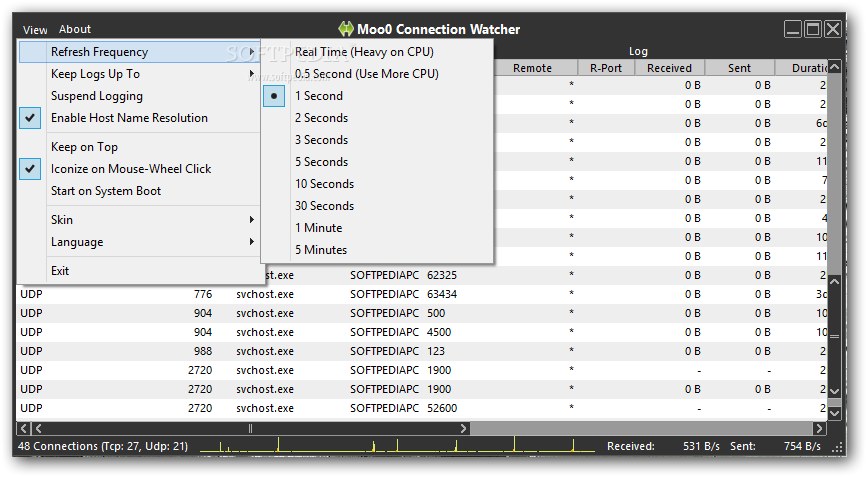Image resolution: width=867 pixels, height=477 pixels.
Task: Maximize the Connection Watcher window
Action: tap(813, 29)
